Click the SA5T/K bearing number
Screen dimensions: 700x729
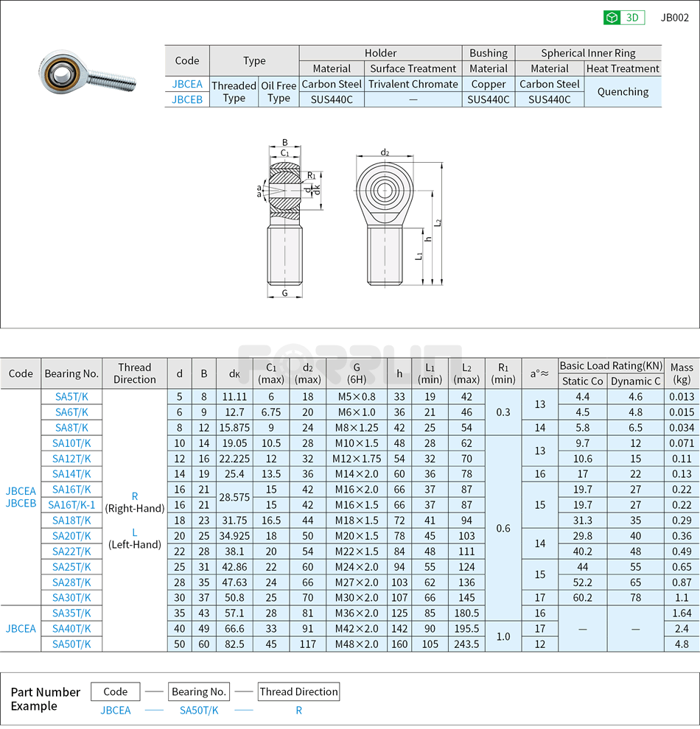71,397
